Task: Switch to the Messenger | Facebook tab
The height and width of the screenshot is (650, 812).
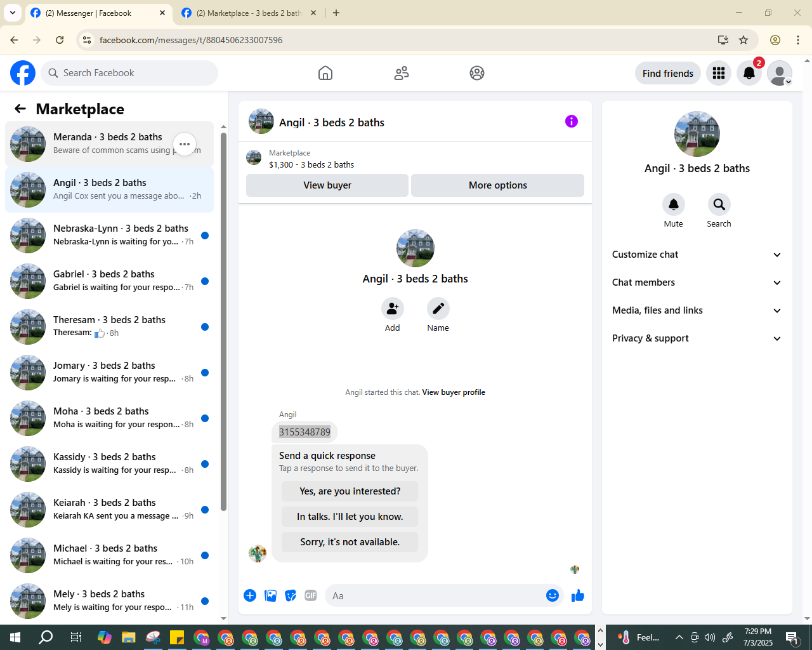Action: (x=98, y=13)
